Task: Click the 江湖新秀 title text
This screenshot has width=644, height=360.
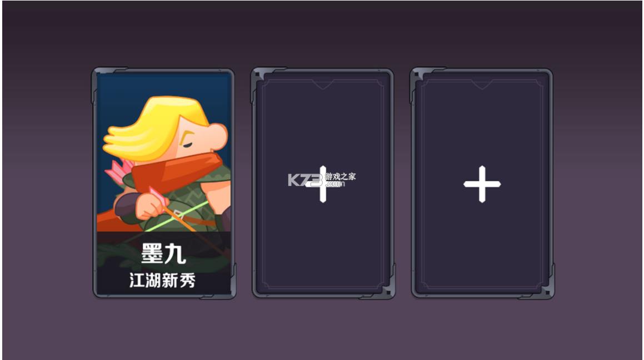Action: click(x=163, y=280)
